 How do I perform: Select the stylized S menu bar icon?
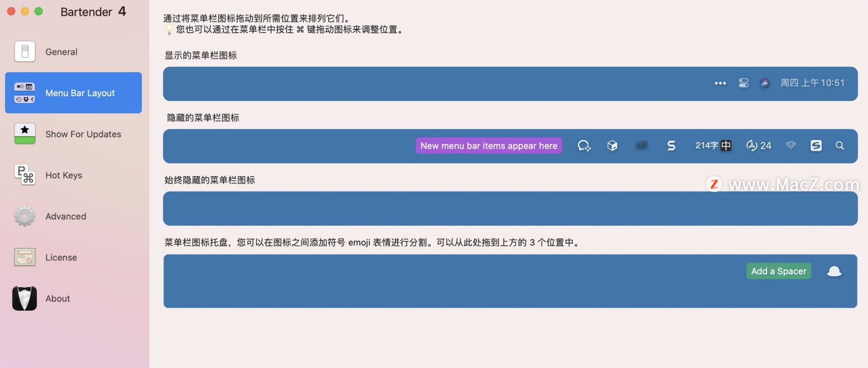[671, 146]
